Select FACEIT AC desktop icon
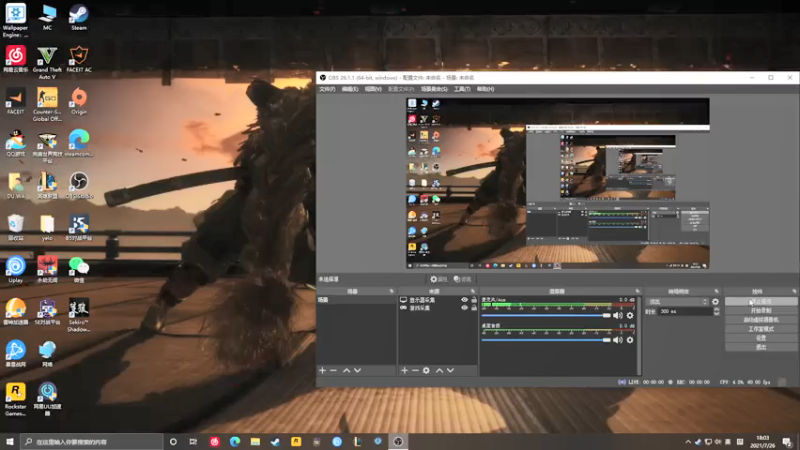 click(x=79, y=60)
